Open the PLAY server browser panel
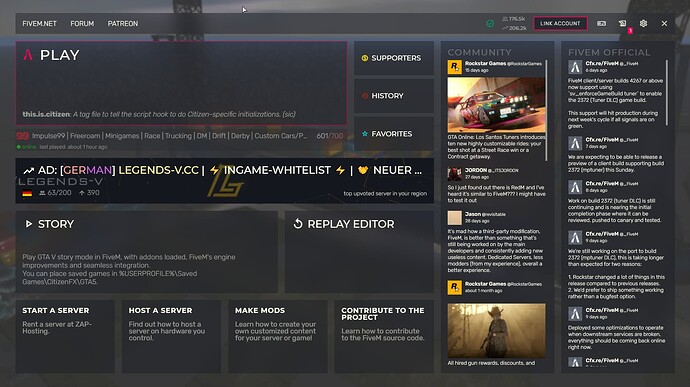Screen dimensions: 690x387 (x=181, y=83)
